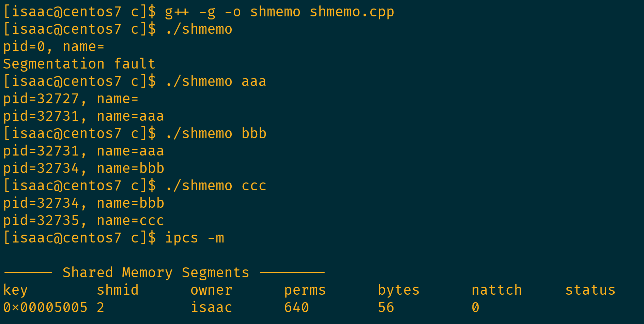
Task: Click the 'shmid' column header
Action: tap(118, 290)
